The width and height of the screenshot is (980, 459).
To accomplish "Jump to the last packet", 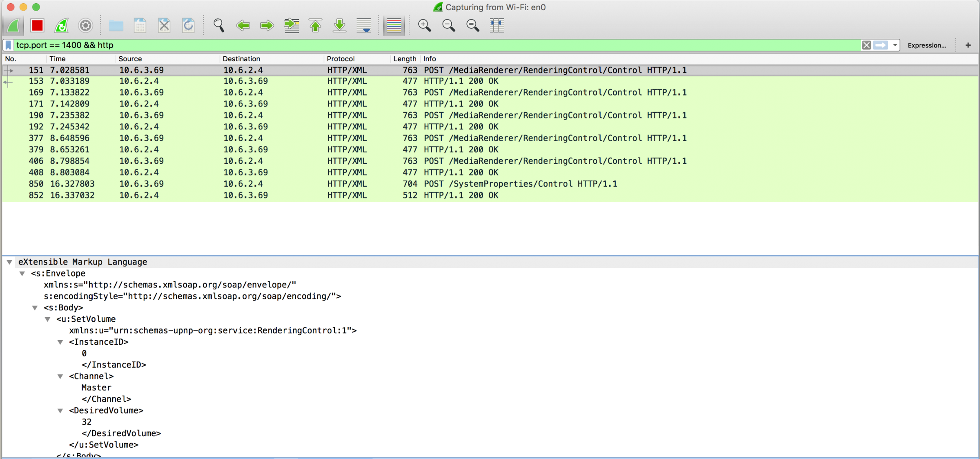I will tap(339, 26).
